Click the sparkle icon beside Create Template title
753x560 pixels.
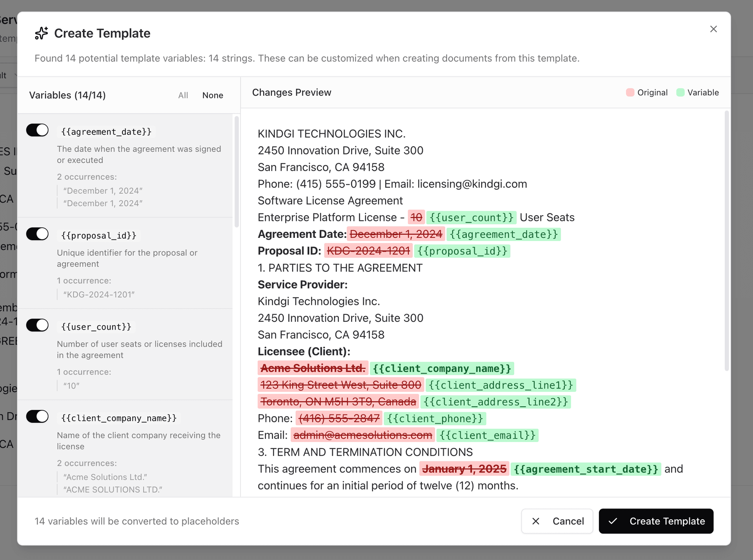pyautogui.click(x=41, y=33)
